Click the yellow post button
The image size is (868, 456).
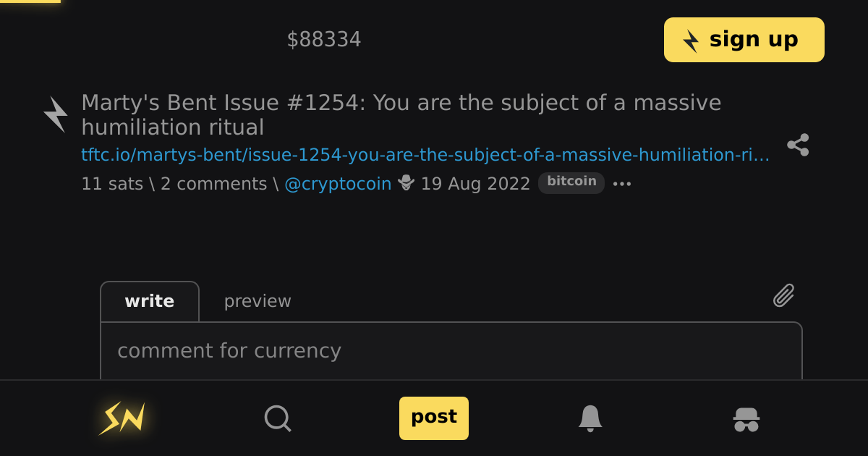point(434,418)
